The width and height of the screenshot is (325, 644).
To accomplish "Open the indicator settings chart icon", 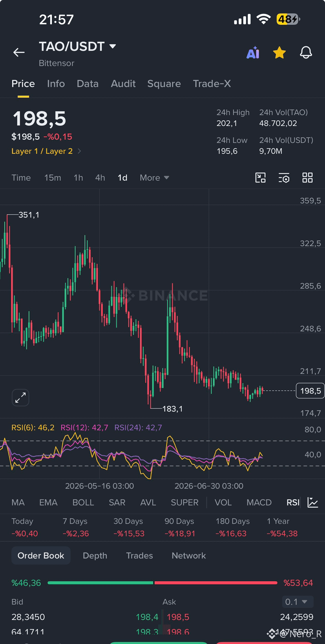I will [313, 502].
